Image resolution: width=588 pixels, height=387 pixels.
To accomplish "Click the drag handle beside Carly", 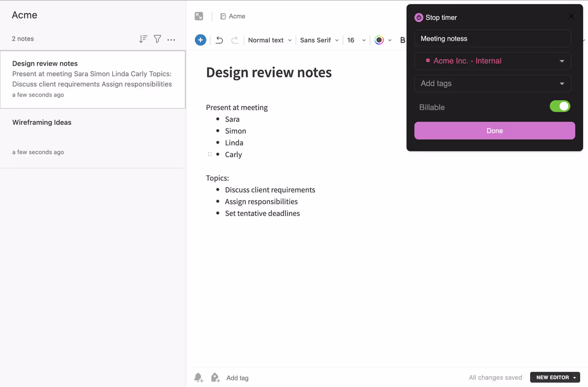I will click(210, 154).
